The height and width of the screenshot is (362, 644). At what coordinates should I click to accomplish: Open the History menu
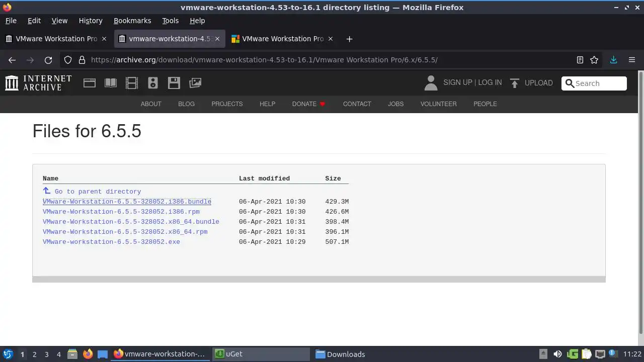(x=91, y=21)
